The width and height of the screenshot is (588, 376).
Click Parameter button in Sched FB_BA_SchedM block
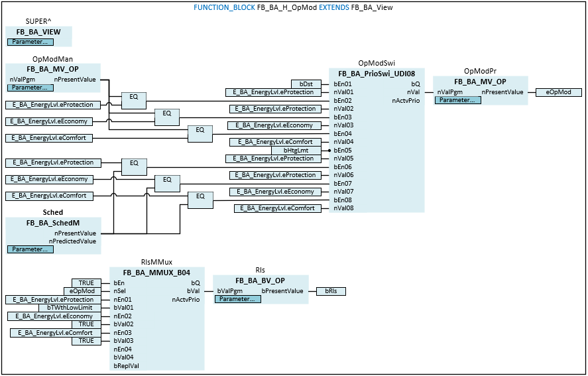(30, 249)
